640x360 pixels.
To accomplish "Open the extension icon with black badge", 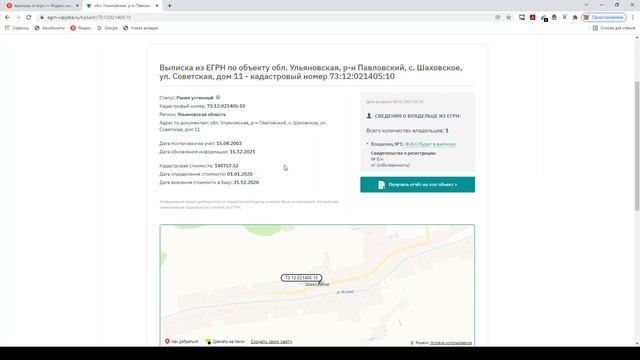I will (544, 18).
